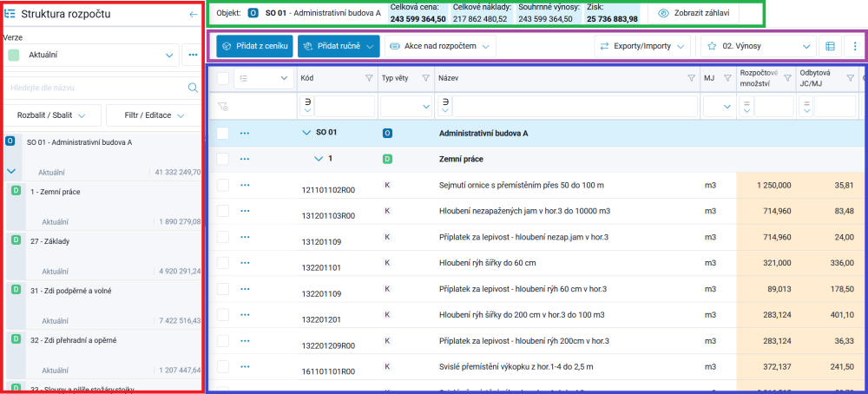This screenshot has width=868, height=394.
Task: Open row menu for item 132201109
Action: tap(246, 289)
